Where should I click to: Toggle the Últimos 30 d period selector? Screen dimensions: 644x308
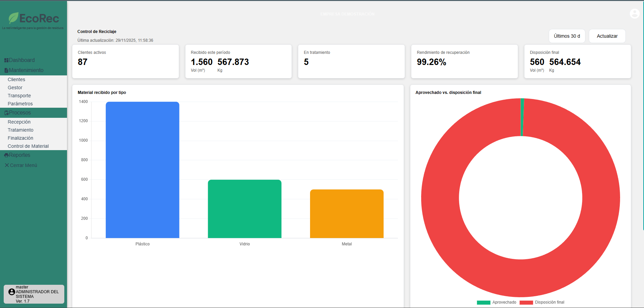(x=567, y=36)
